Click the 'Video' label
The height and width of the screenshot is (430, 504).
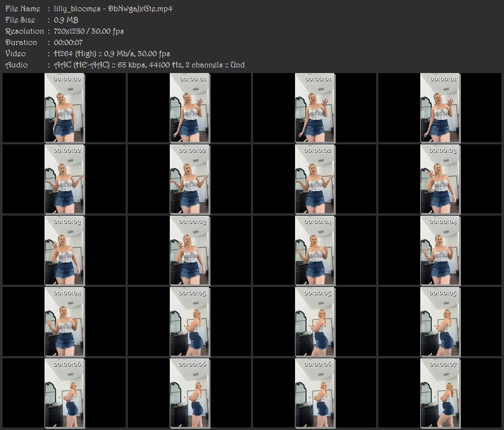coord(16,54)
